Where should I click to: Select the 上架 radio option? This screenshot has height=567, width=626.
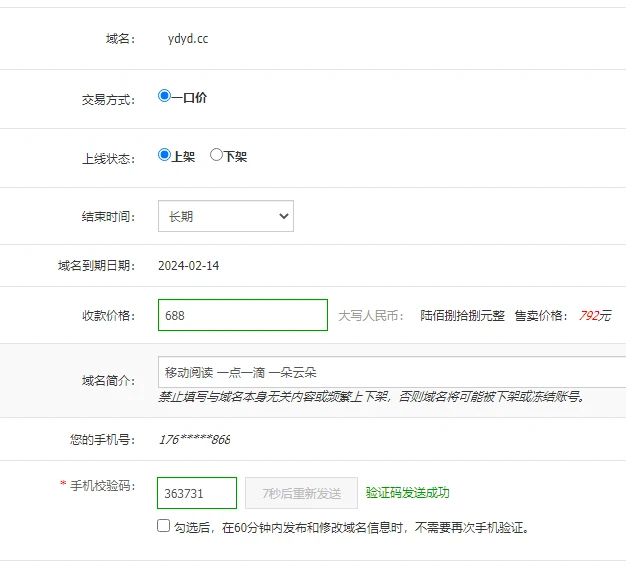[x=165, y=155]
